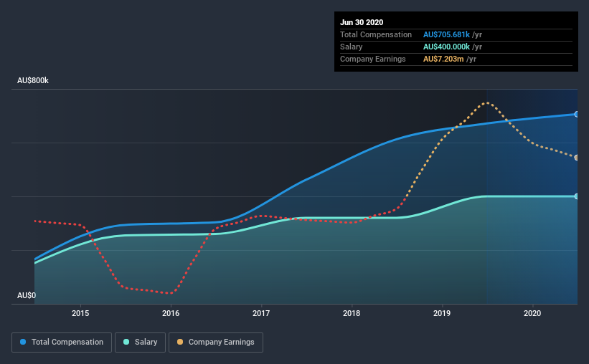Select the Salary endpoint marker on chart
This screenshot has height=364, width=589.
pos(576,196)
